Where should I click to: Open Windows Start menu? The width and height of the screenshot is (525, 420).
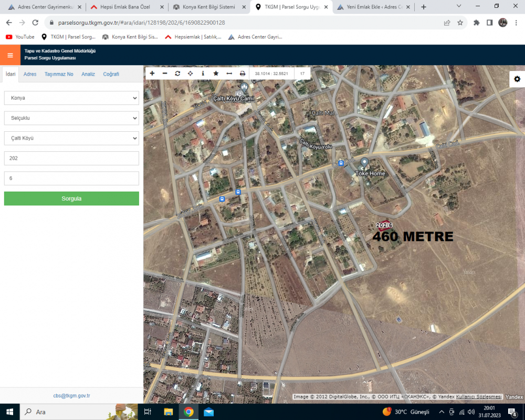tap(9, 412)
